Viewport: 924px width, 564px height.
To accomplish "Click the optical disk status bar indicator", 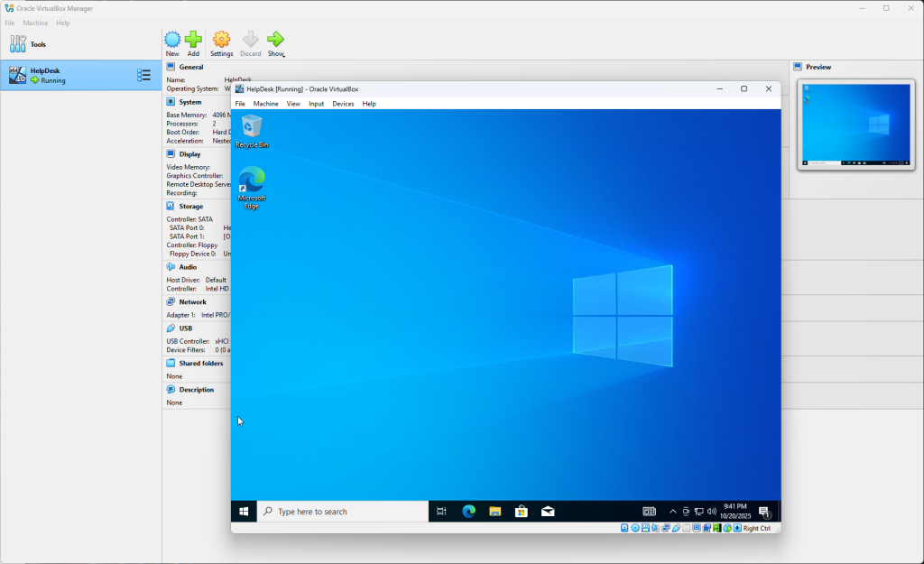I will coord(635,528).
